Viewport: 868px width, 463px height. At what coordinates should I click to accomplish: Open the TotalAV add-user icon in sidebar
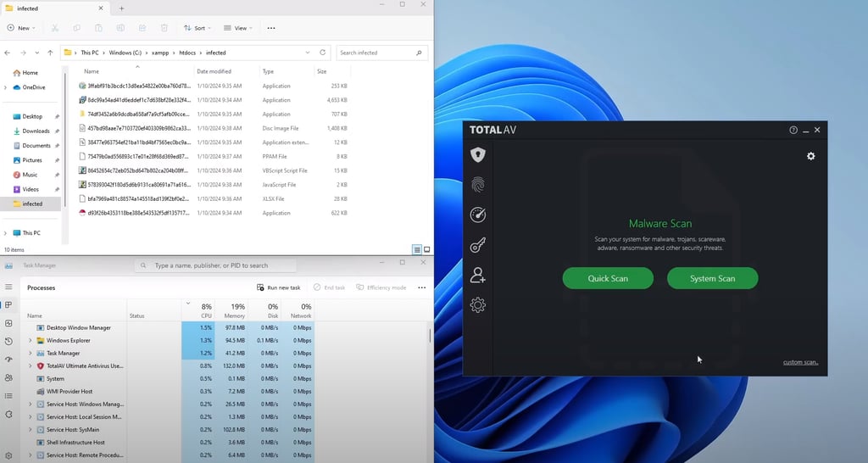coord(478,275)
